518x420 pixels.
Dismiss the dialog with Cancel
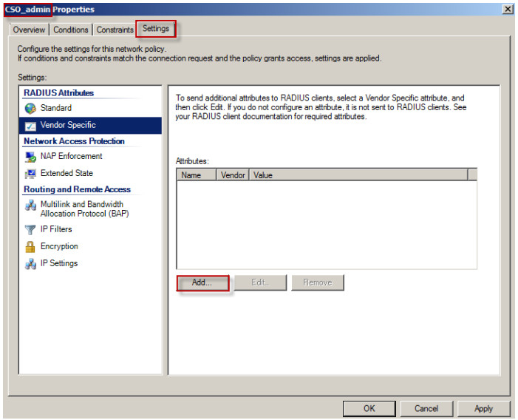[426, 409]
